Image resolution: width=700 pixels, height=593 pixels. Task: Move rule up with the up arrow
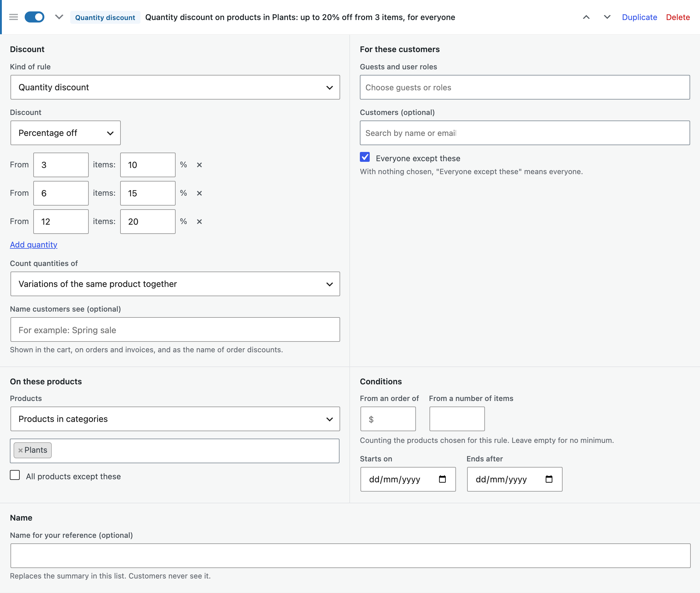coord(586,17)
